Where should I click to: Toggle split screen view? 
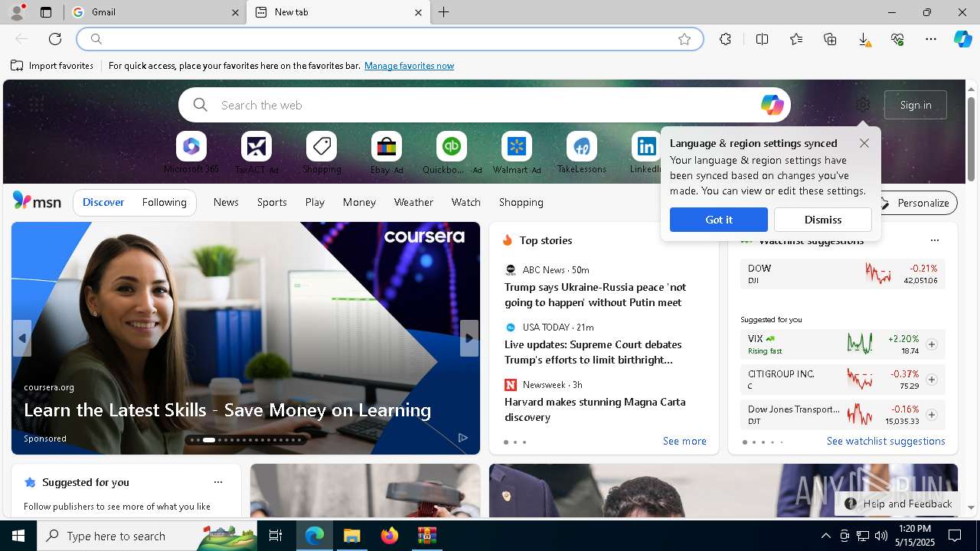click(762, 39)
